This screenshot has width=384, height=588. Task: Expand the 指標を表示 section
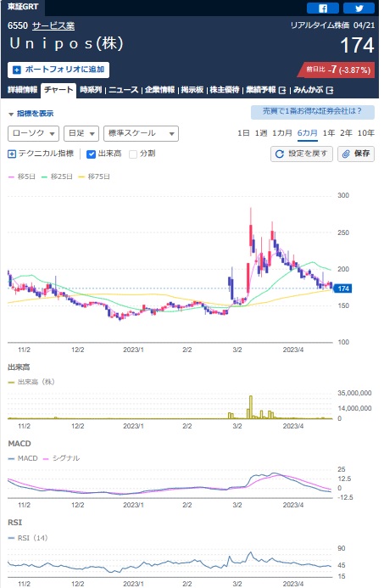click(x=31, y=114)
